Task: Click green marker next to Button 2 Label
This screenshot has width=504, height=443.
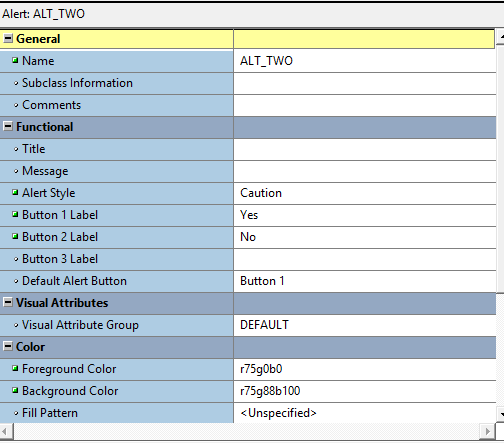Action: pos(15,236)
